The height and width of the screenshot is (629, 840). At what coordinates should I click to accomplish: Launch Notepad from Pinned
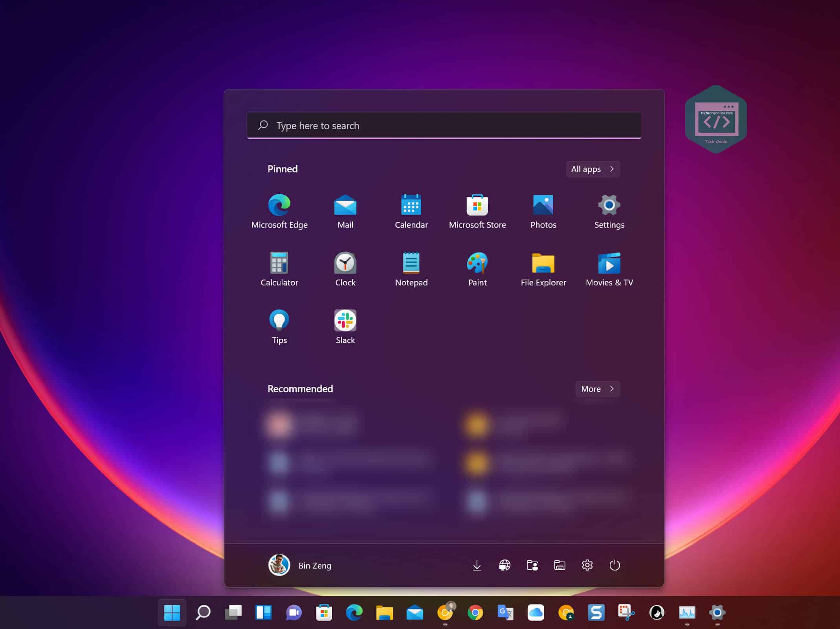click(x=411, y=269)
